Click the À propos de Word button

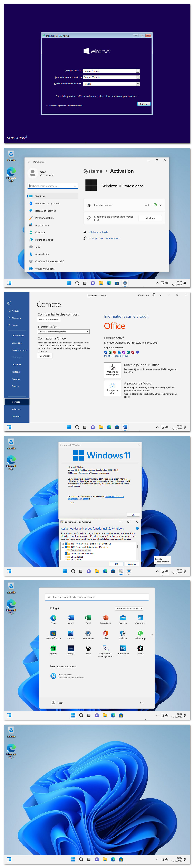[x=113, y=389]
